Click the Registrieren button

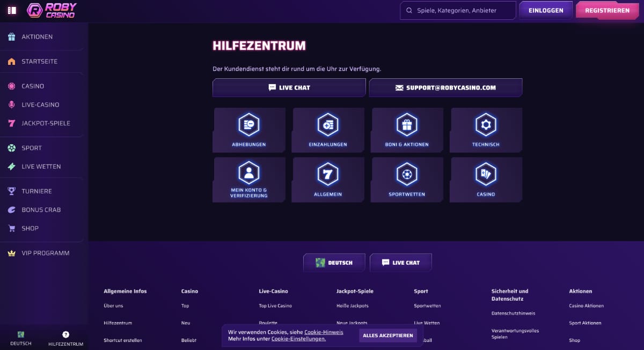(608, 10)
